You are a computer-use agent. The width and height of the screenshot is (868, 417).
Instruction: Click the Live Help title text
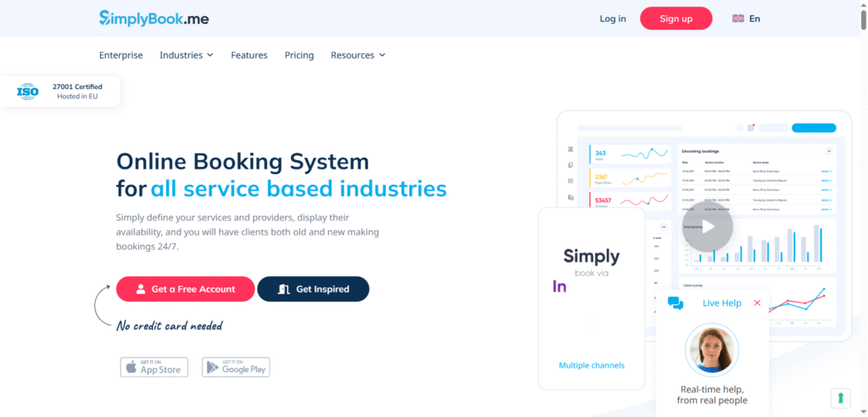[x=722, y=303]
